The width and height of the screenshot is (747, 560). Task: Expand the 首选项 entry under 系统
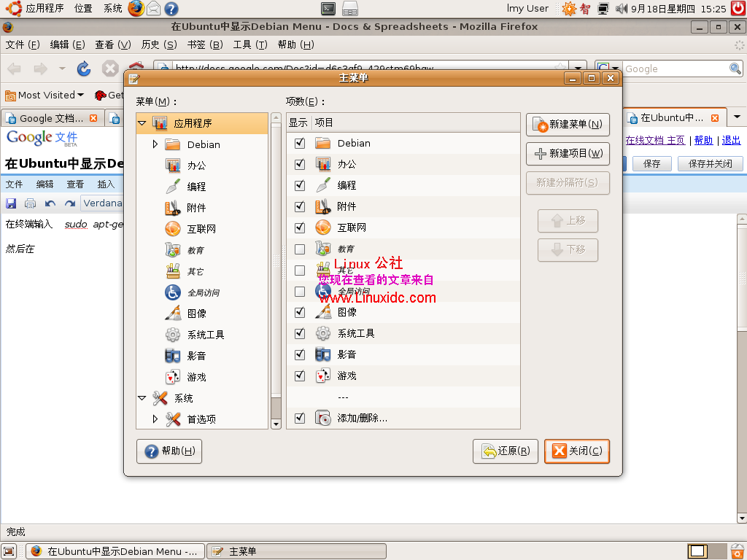pos(154,419)
